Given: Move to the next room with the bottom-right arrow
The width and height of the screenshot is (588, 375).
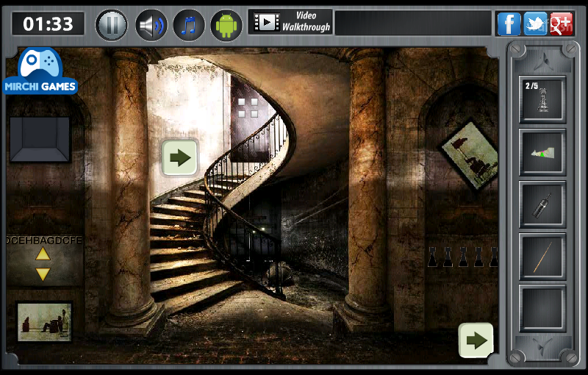Looking at the screenshot, I should tap(476, 340).
